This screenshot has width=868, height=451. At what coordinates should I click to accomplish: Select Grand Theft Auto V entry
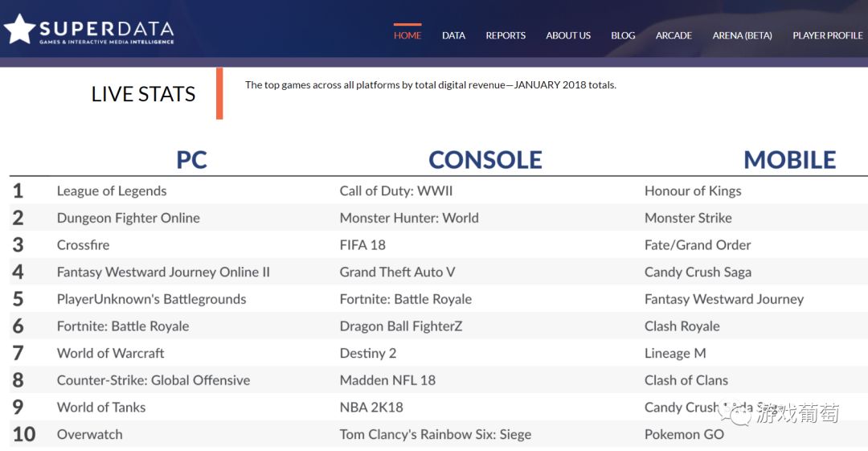pos(398,272)
